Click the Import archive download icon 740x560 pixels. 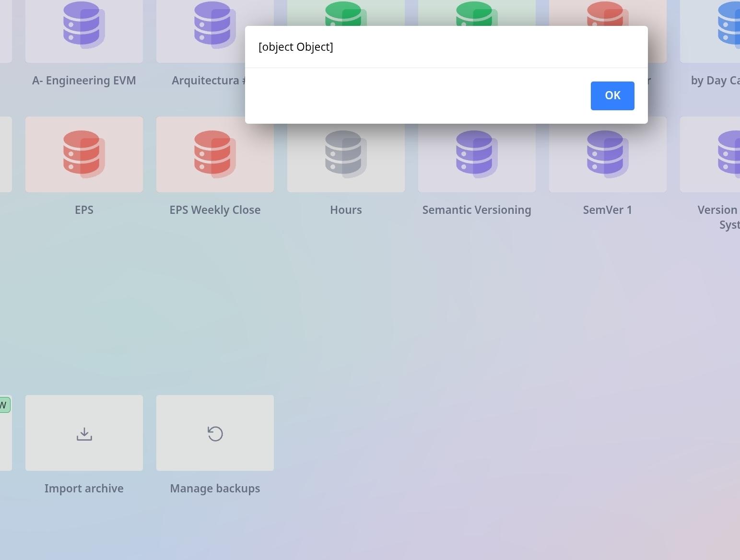84,433
